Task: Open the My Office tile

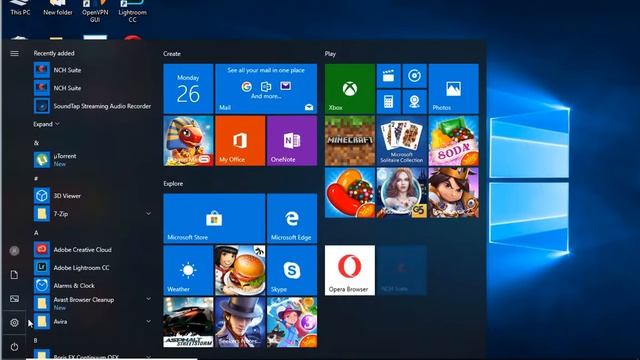Action: (240, 141)
